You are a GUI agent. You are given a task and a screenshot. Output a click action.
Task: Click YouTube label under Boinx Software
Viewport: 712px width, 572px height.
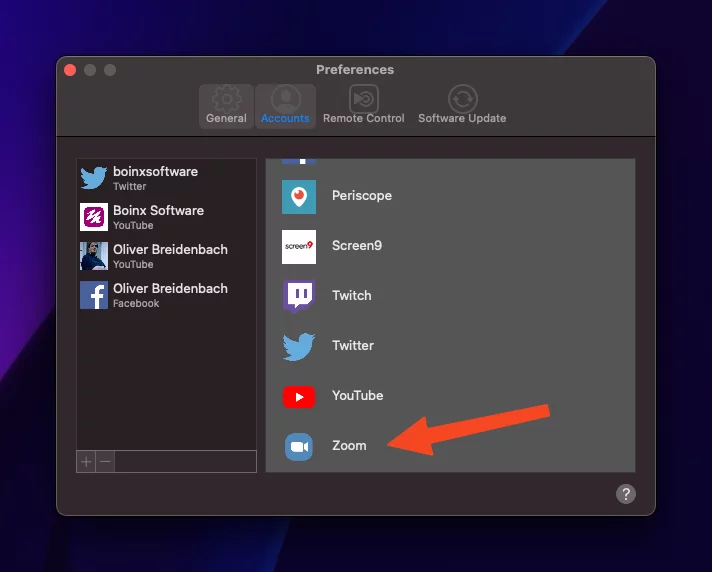133,225
